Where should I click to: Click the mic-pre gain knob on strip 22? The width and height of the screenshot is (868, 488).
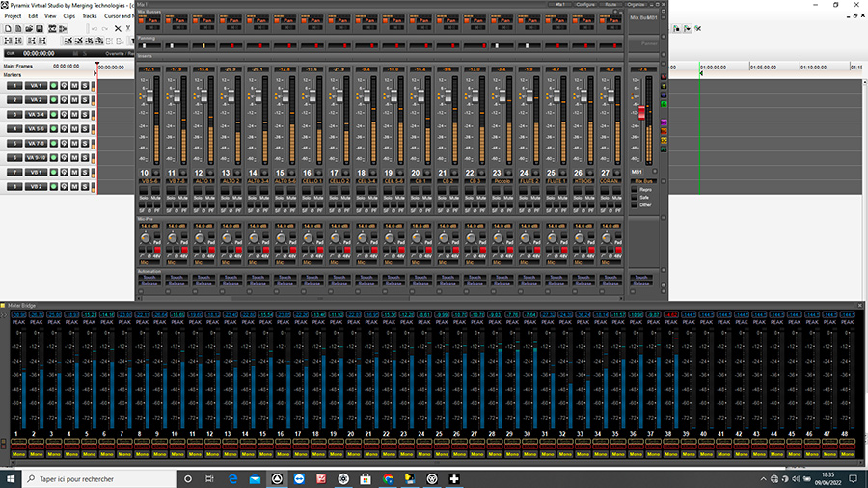pos(471,238)
